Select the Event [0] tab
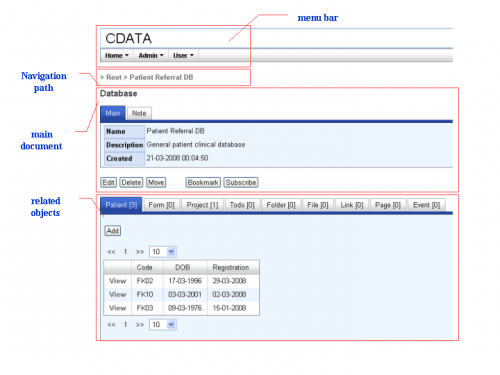Screen dimensions: 500x375 (x=426, y=205)
